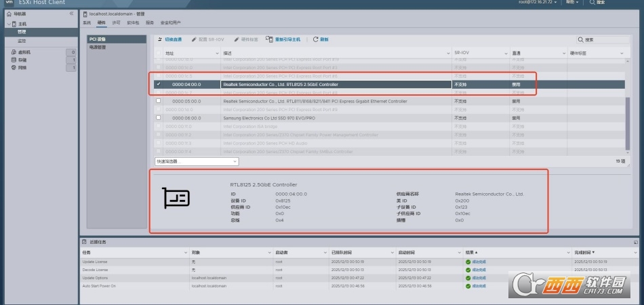The image size is (644, 305).
Task: Click the green success icon for Decode License
Action: (468, 270)
